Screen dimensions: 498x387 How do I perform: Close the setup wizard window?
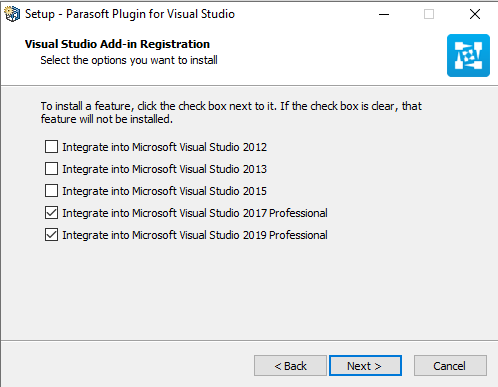[x=475, y=14]
